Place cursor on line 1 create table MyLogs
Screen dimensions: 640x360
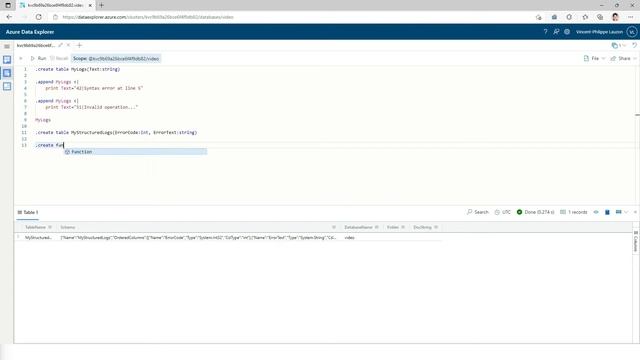[x=78, y=69]
